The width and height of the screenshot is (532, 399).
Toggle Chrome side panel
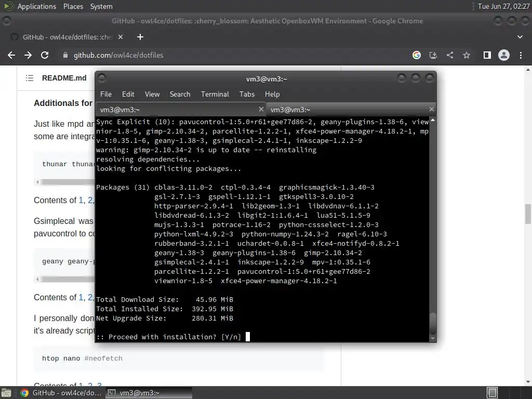click(x=487, y=55)
